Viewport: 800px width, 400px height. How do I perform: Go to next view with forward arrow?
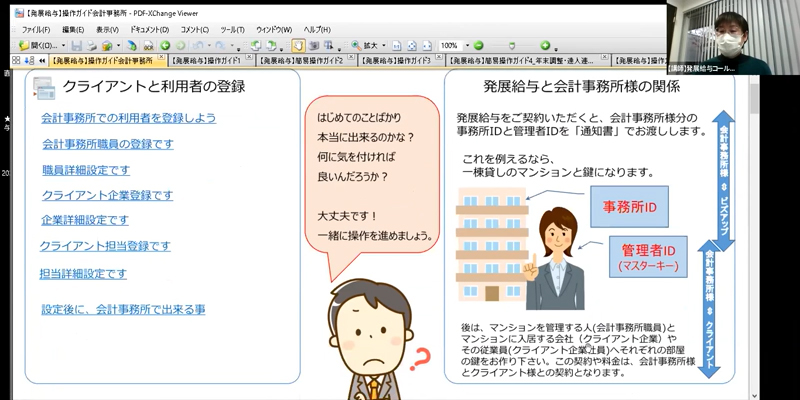pyautogui.click(x=180, y=45)
